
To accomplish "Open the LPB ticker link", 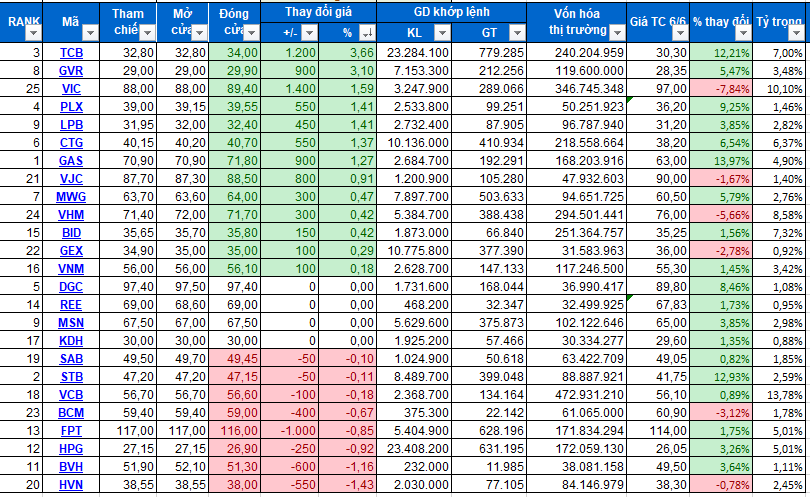I will [x=71, y=125].
